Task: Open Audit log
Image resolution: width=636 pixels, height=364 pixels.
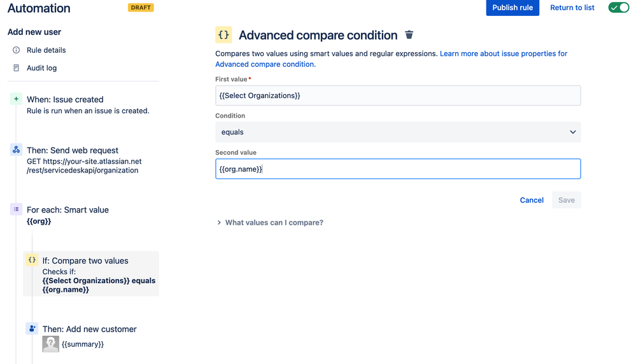Action: (42, 67)
